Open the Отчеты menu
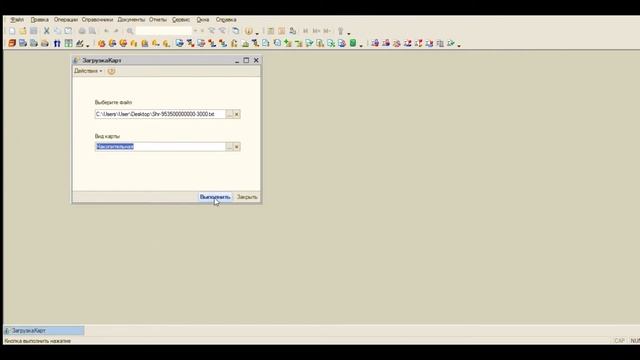This screenshot has height=360, width=640. [158, 20]
